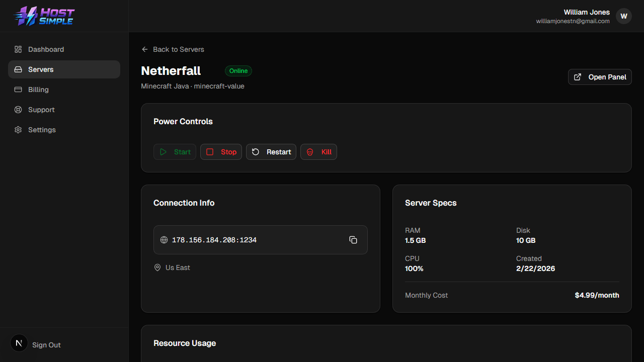Screen dimensions: 644x362
Task: Click the skull icon on the Kill button
Action: (x=309, y=152)
